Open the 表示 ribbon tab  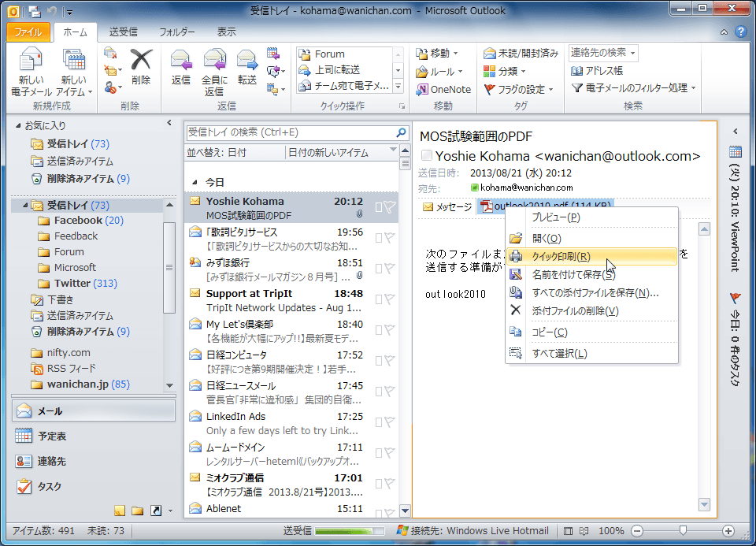[226, 32]
